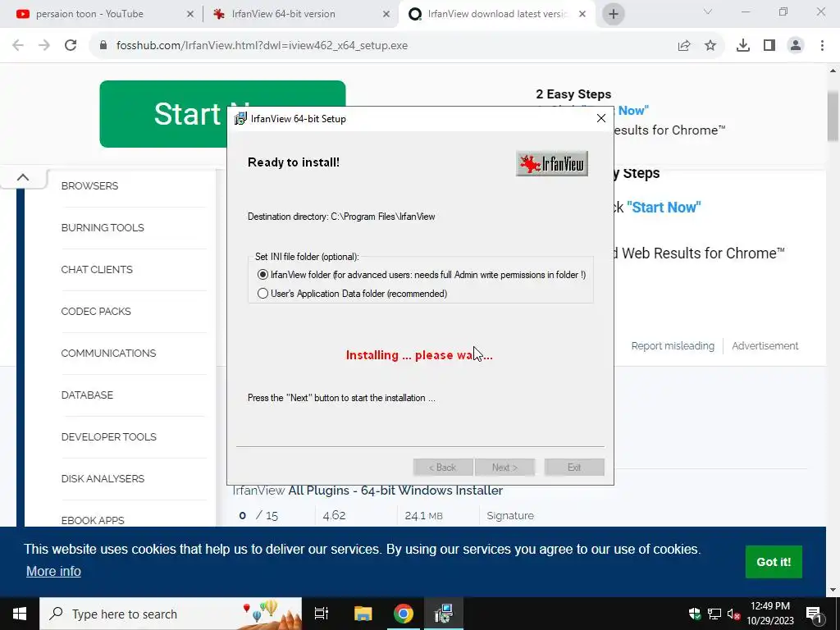Close the IrfanView Setup dialog

pyautogui.click(x=601, y=118)
